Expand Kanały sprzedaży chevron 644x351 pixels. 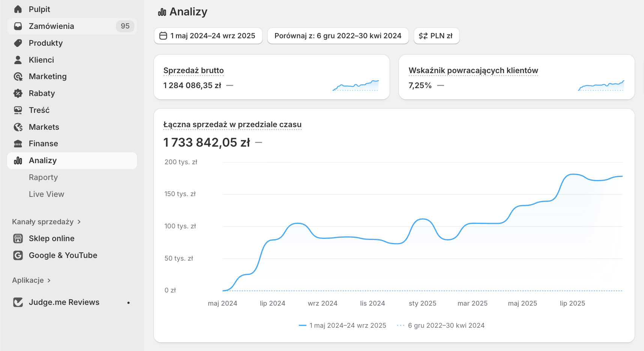click(79, 222)
